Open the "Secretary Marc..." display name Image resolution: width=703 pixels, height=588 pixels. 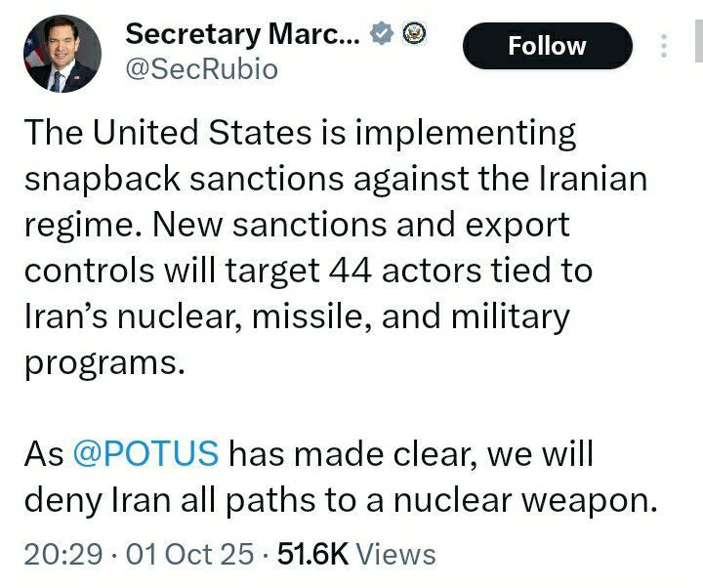243,35
